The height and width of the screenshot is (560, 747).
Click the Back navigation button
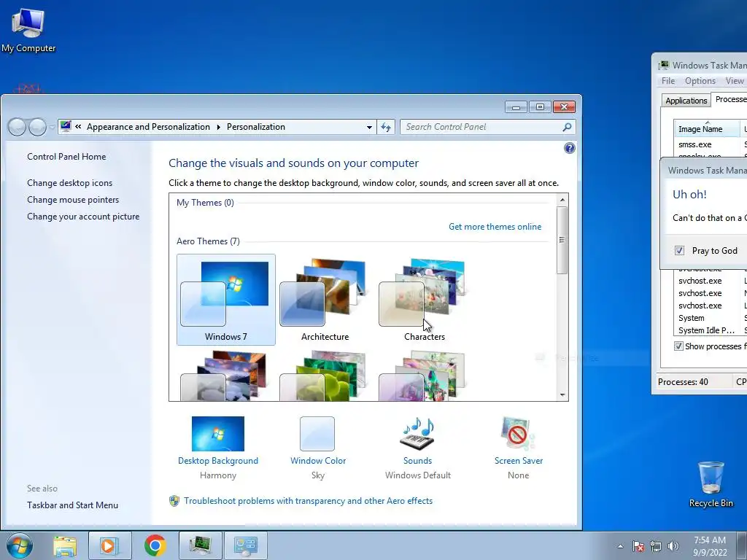coord(17,127)
